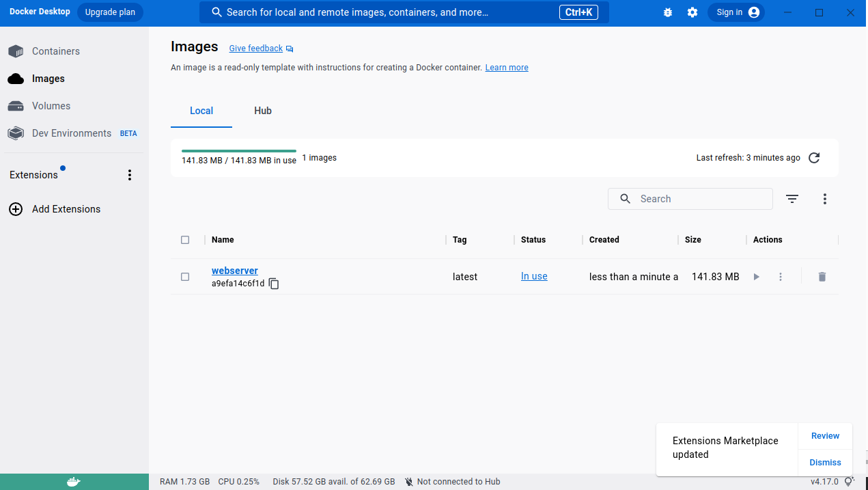Sort by Name column header
Image resolution: width=868 pixels, height=490 pixels.
(223, 240)
